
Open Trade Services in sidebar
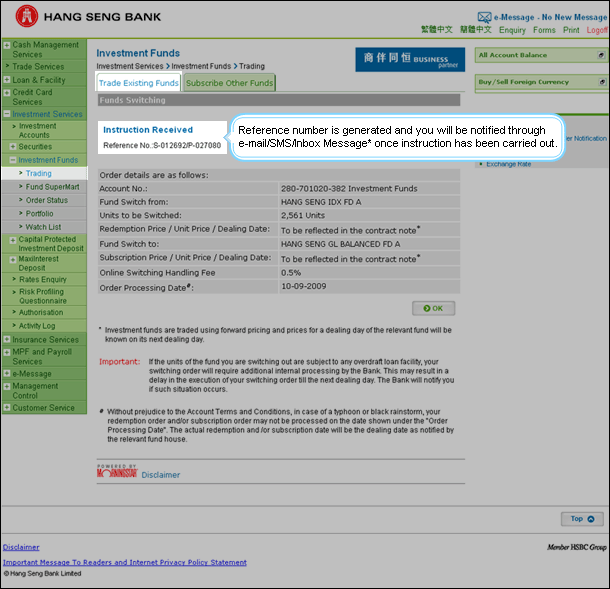click(x=38, y=67)
